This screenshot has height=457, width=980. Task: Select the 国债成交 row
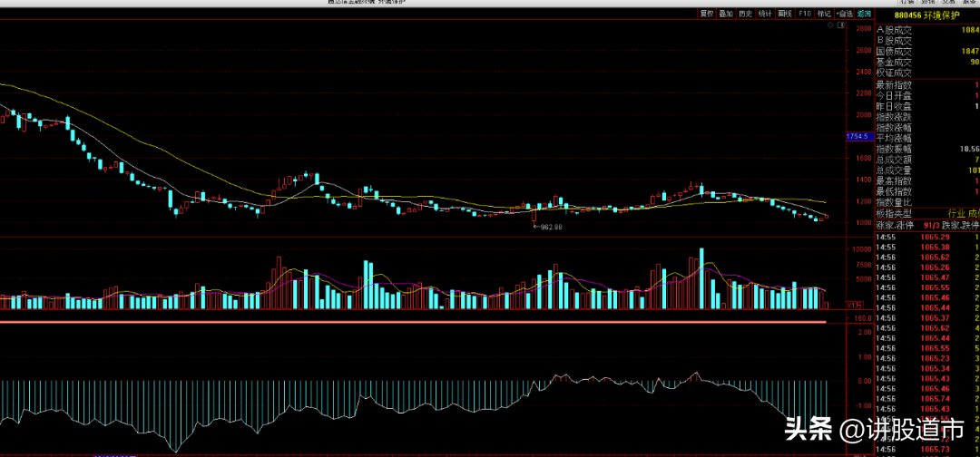click(927, 51)
